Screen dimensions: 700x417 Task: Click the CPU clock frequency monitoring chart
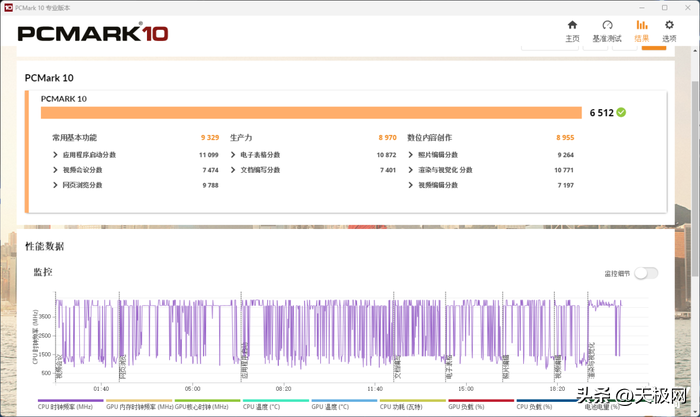340,330
